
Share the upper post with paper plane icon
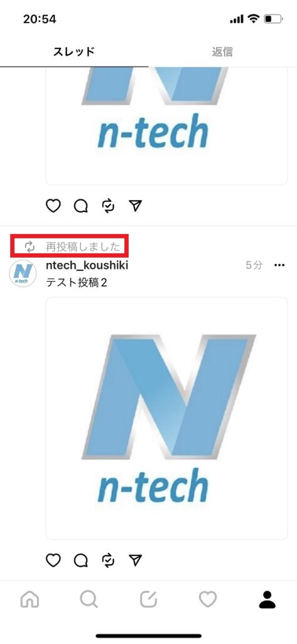tap(136, 206)
